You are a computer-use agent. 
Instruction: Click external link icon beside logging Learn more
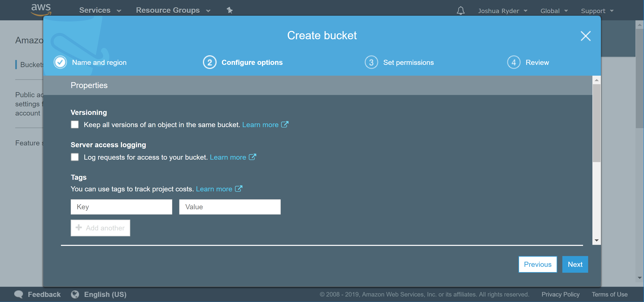[253, 157]
